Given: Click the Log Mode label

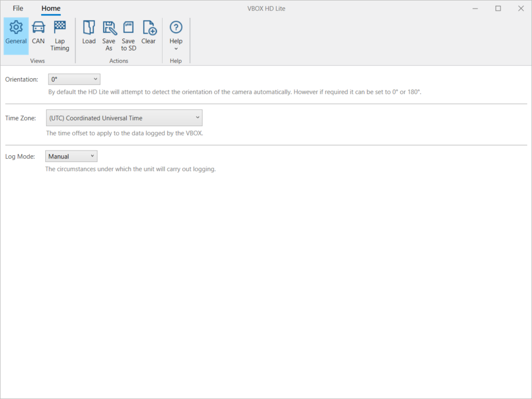Looking at the screenshot, I should click(20, 156).
